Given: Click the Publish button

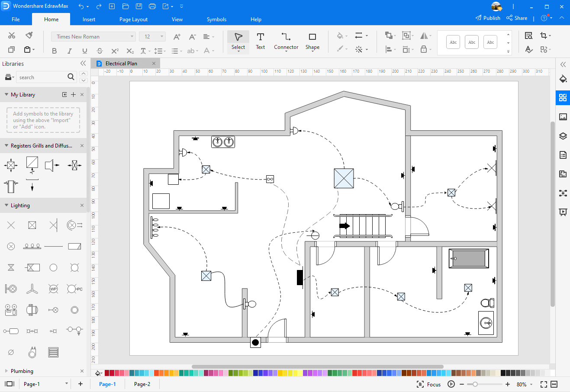Looking at the screenshot, I should point(488,18).
